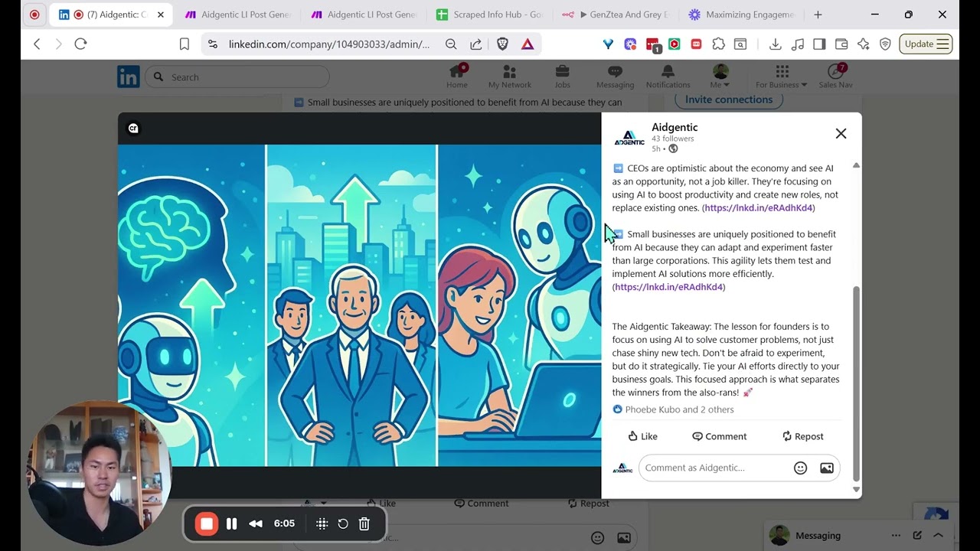Click the post panel scrollbar down arrow
The height and width of the screenshot is (551, 980).
pyautogui.click(x=856, y=490)
